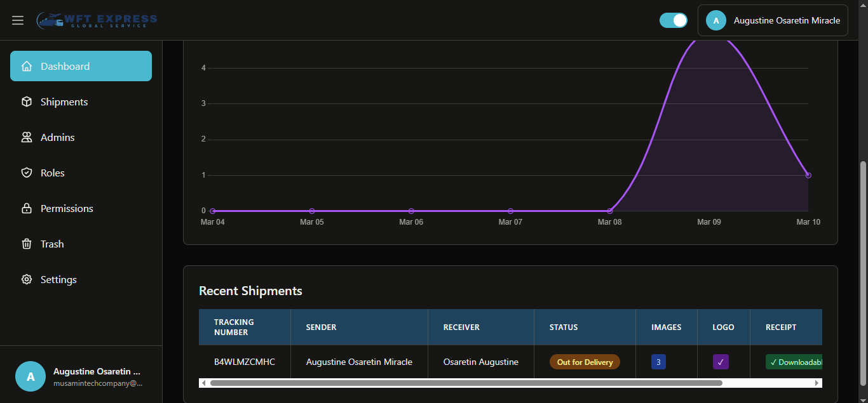Go to the Dashboard menu item
Screen dimensions: 868x403
pyautogui.click(x=81, y=66)
